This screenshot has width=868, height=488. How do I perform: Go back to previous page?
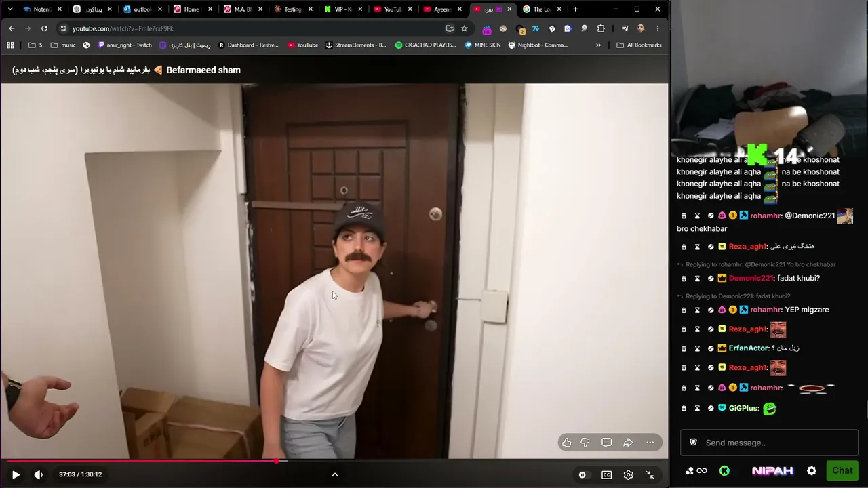click(12, 28)
